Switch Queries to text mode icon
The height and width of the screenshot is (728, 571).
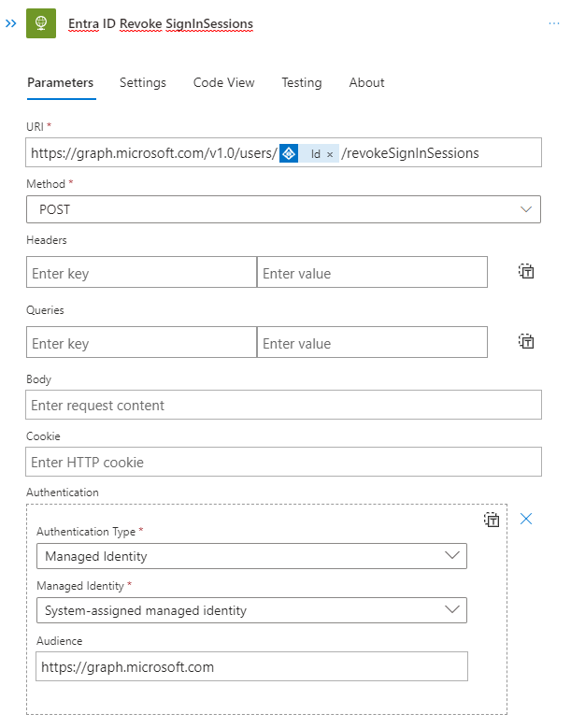click(x=526, y=341)
